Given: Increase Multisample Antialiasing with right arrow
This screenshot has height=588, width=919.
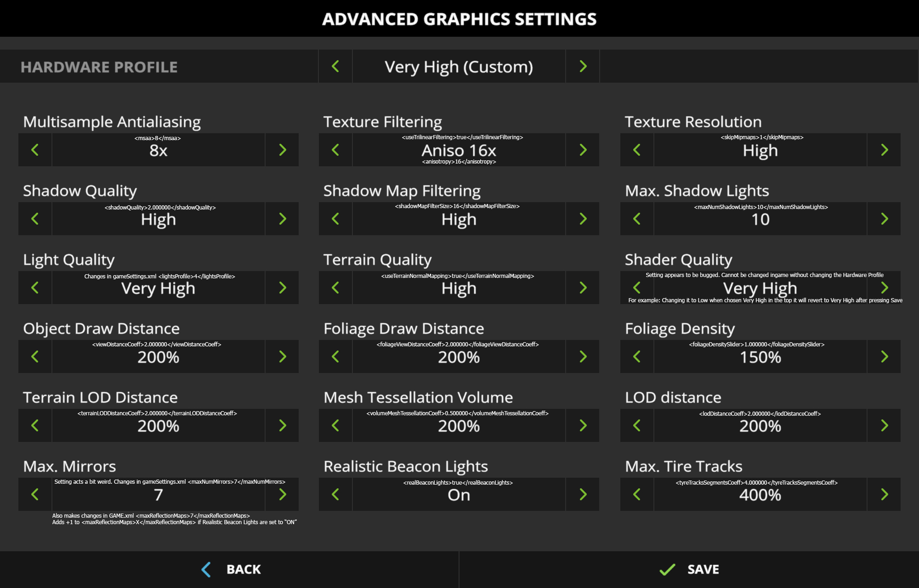Looking at the screenshot, I should coord(282,150).
